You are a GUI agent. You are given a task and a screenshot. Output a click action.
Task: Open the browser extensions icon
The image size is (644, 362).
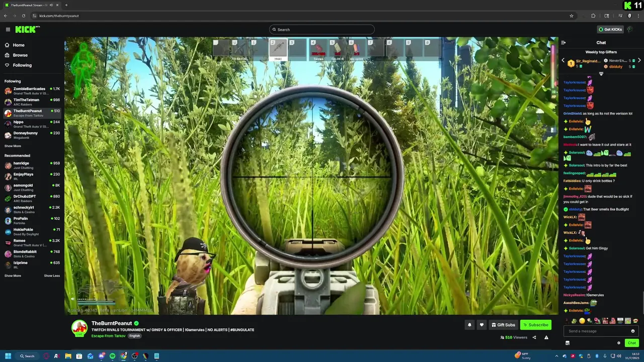point(593,16)
